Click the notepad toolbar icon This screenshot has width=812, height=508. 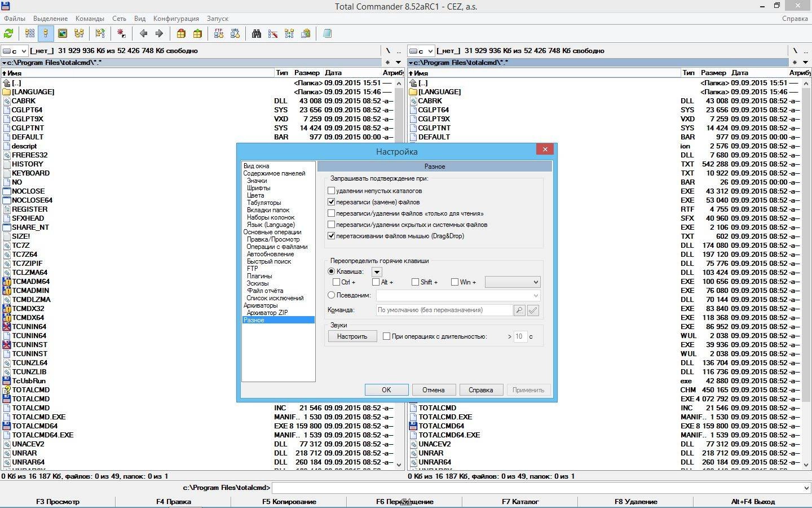[327, 34]
